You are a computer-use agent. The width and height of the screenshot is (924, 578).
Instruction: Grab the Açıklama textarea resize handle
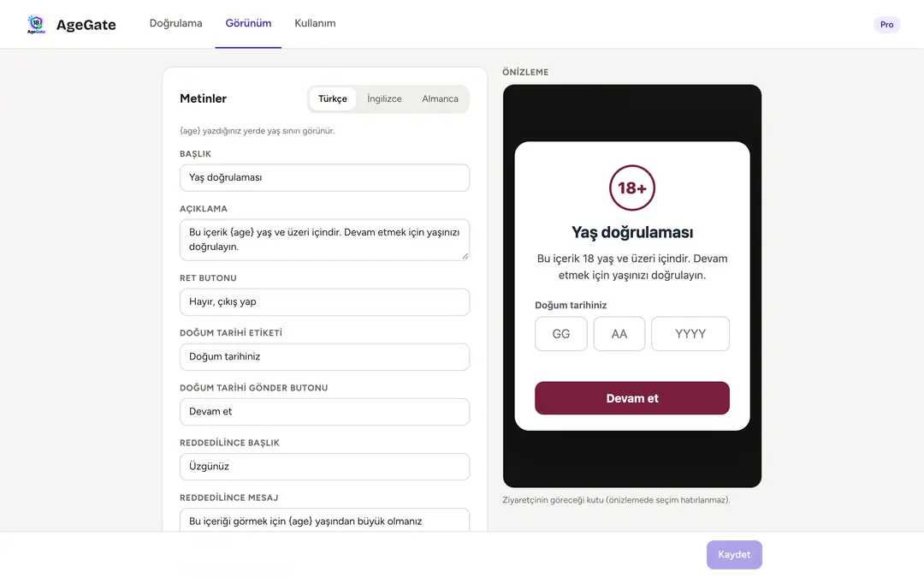pos(465,256)
